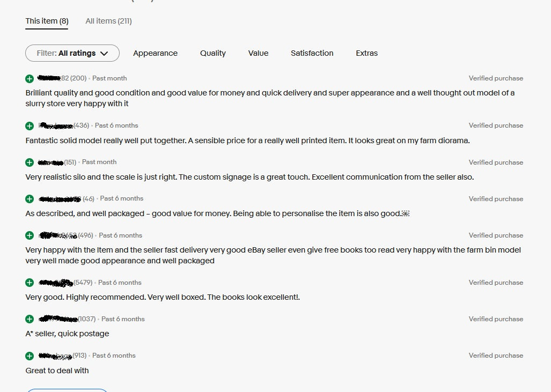Click the positive feedback icon for the (5479) reviewer

[x=30, y=283]
